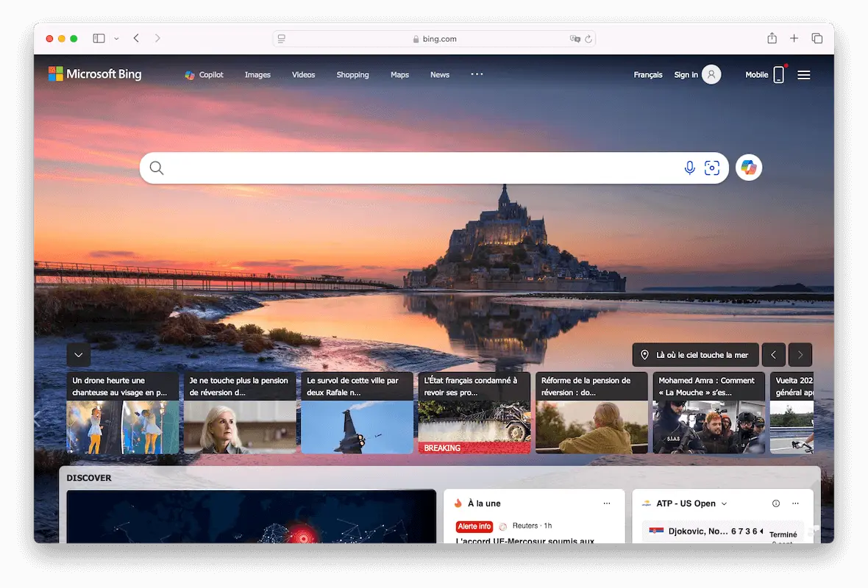This screenshot has height=588, width=868.
Task: Click the Microsoft Bing logo
Action: tap(95, 74)
